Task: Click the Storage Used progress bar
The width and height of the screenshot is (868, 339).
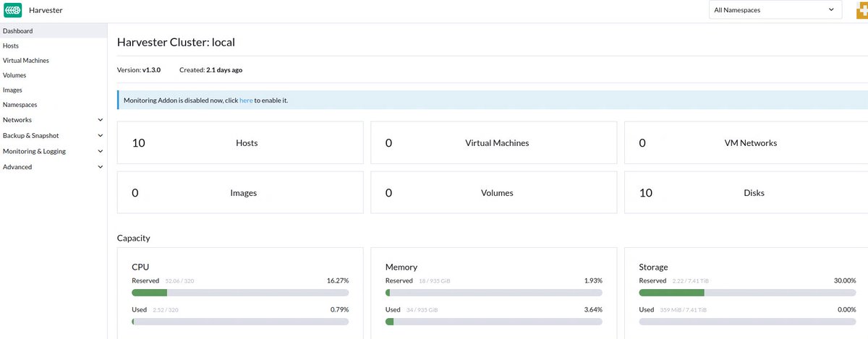Action: (x=748, y=322)
